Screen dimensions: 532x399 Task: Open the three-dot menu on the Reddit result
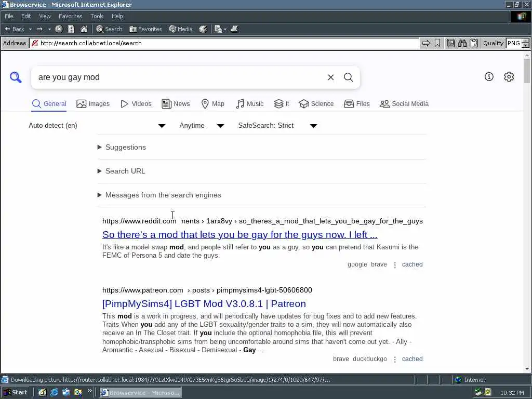[x=395, y=264]
